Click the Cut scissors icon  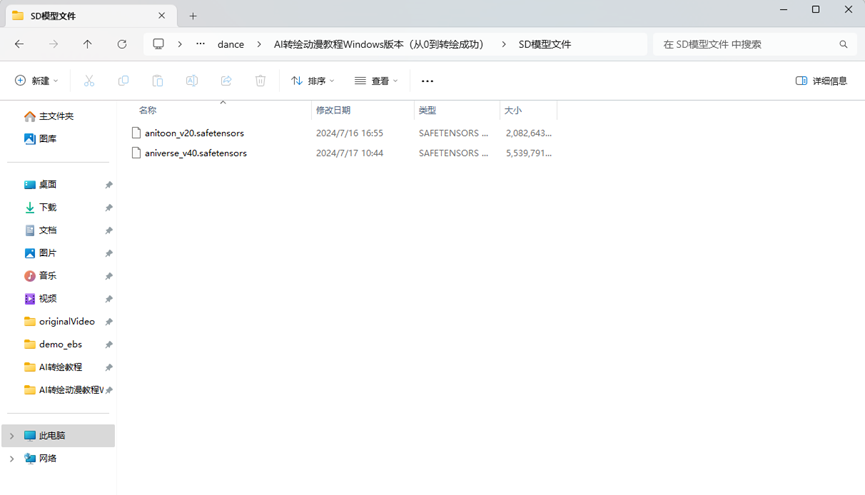(89, 81)
